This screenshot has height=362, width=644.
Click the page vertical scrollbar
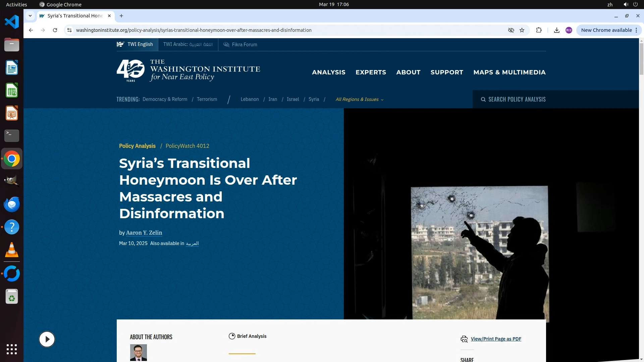641,59
